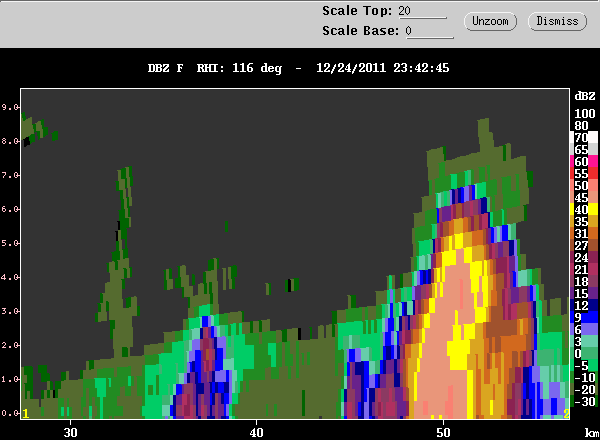Select the 30 km axis label

[x=70, y=432]
